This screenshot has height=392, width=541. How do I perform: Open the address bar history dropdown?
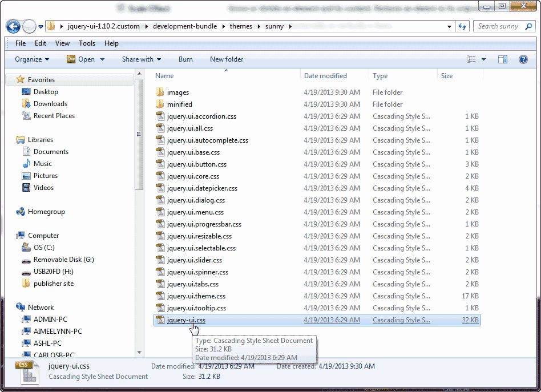449,27
